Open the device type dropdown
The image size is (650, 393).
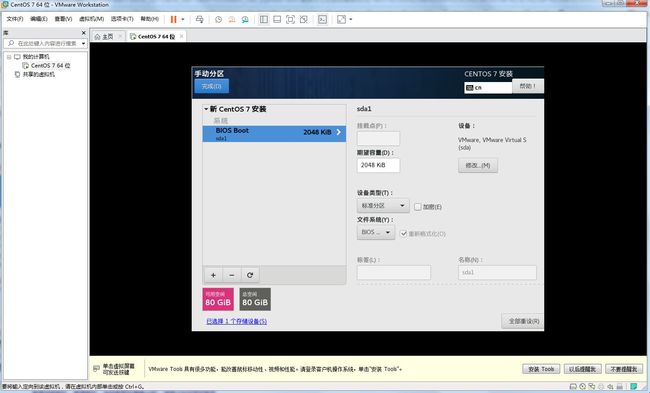click(x=383, y=206)
